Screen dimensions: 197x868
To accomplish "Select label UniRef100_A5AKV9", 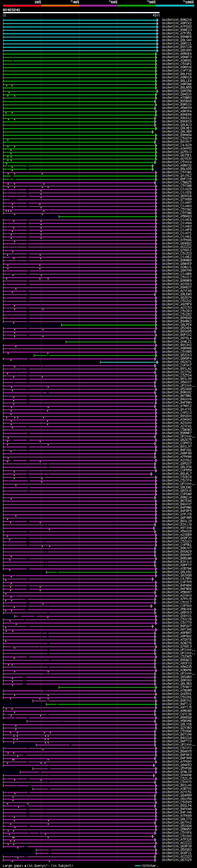I will click(x=177, y=108).
